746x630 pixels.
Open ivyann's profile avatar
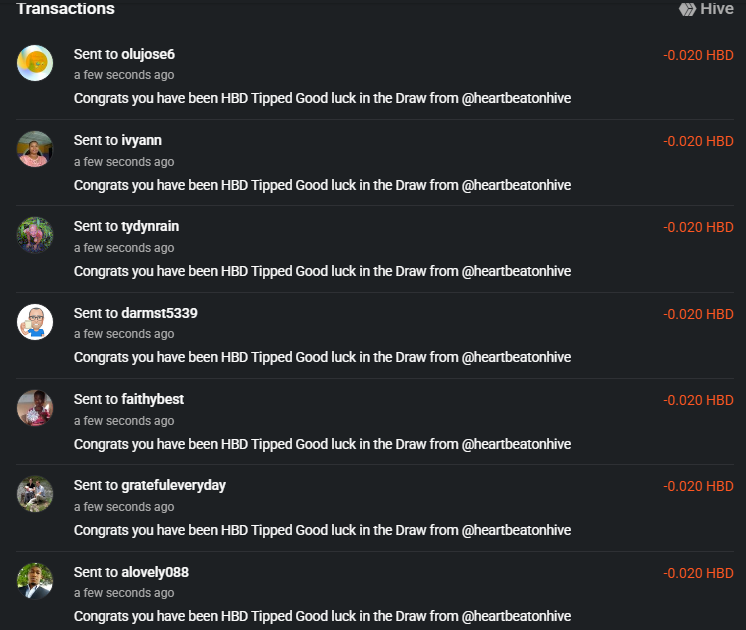coord(35,149)
